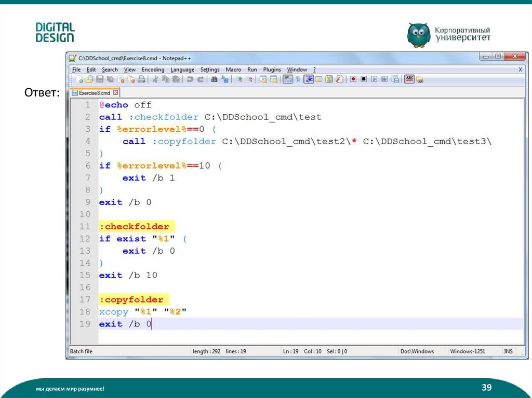The image size is (532, 398).
Task: Click the Open file folder icon
Action: click(89, 79)
